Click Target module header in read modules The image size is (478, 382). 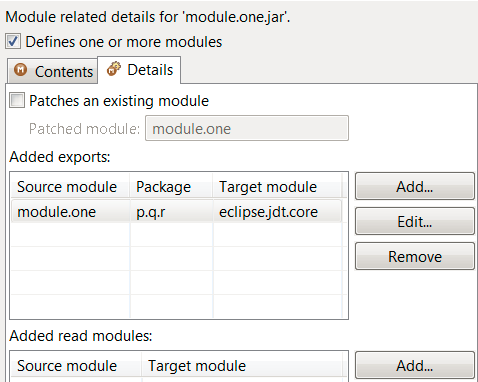pos(242,366)
